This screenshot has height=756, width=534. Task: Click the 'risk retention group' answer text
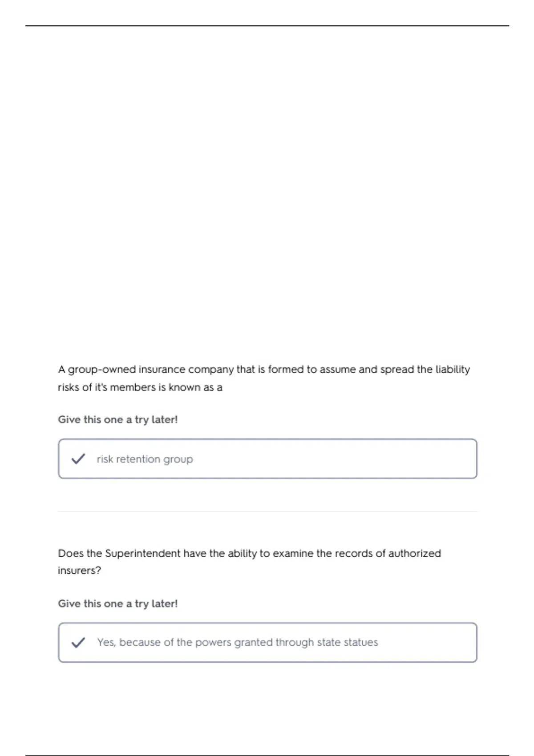click(x=145, y=459)
